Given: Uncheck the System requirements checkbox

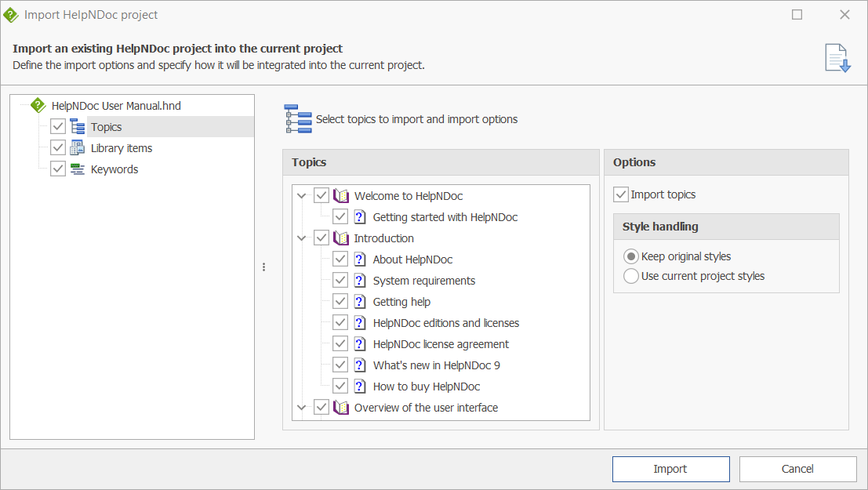Looking at the screenshot, I should point(340,280).
